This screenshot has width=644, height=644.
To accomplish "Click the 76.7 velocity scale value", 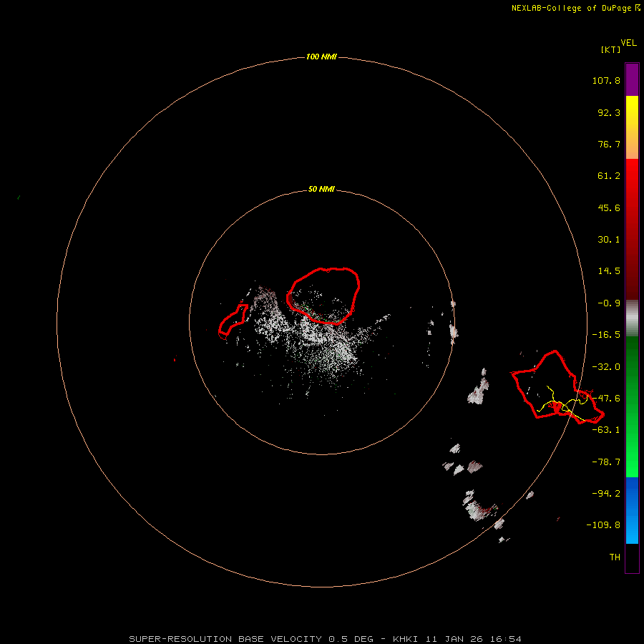I will coord(609,144).
